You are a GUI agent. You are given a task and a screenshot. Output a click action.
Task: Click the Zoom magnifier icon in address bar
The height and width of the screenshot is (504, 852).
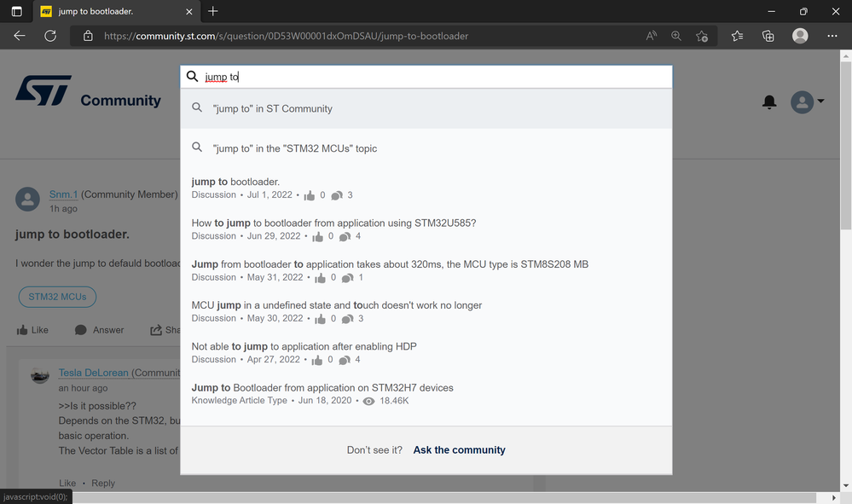pyautogui.click(x=676, y=36)
